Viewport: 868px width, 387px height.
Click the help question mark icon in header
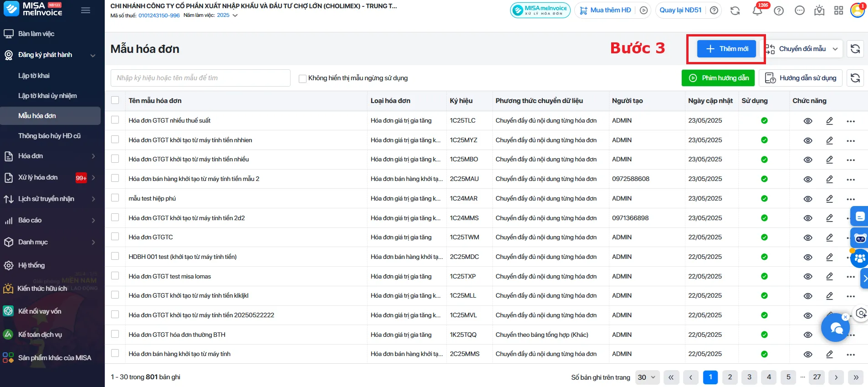(x=779, y=10)
